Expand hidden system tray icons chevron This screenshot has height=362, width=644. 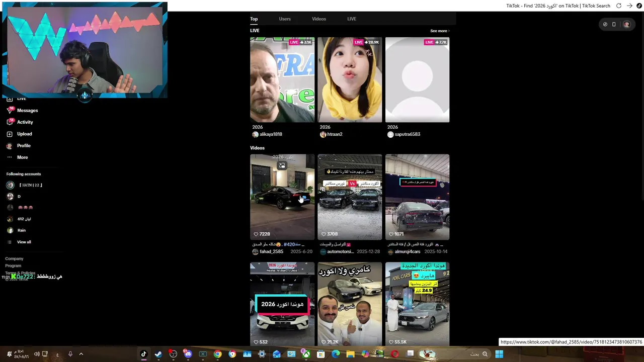coord(81,354)
